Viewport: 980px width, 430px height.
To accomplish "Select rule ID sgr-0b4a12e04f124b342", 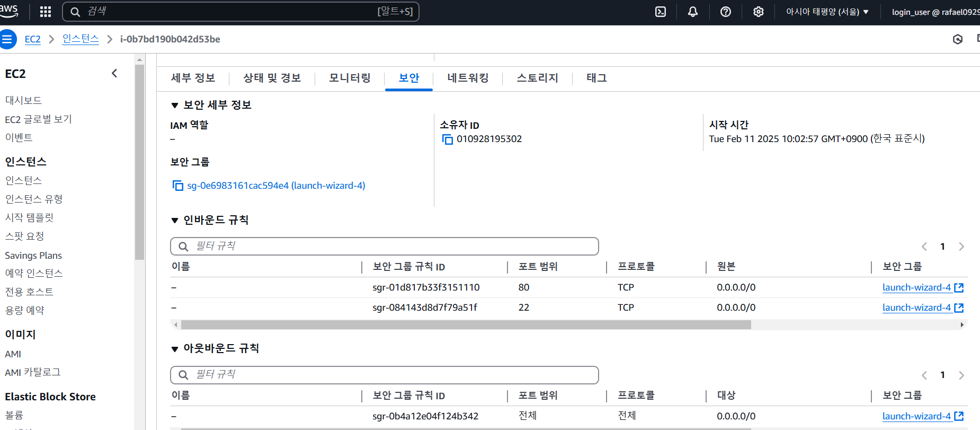I will click(425, 416).
